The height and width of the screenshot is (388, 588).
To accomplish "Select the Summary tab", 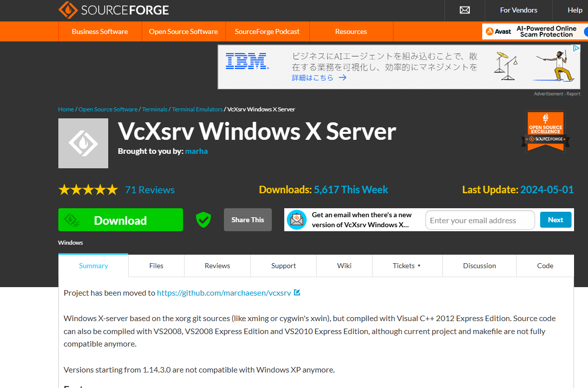I will pyautogui.click(x=93, y=266).
